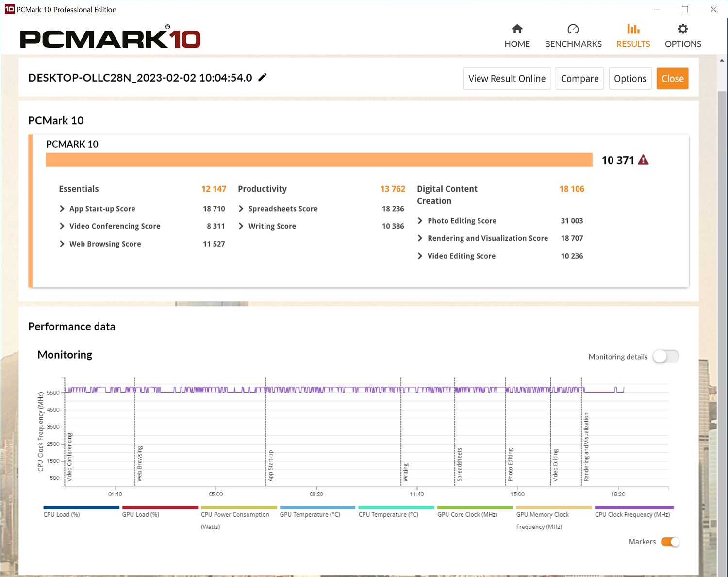
Task: Click the Rendering and Visualization marker in chart
Action: tap(586, 447)
